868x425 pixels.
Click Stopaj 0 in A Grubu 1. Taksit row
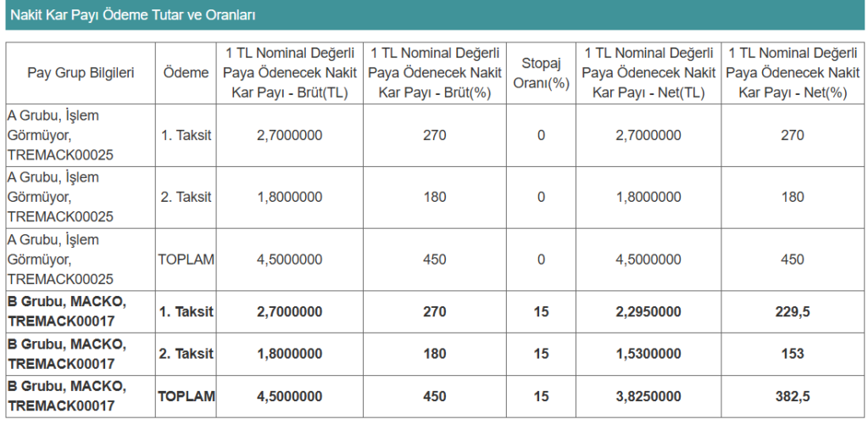[541, 135]
